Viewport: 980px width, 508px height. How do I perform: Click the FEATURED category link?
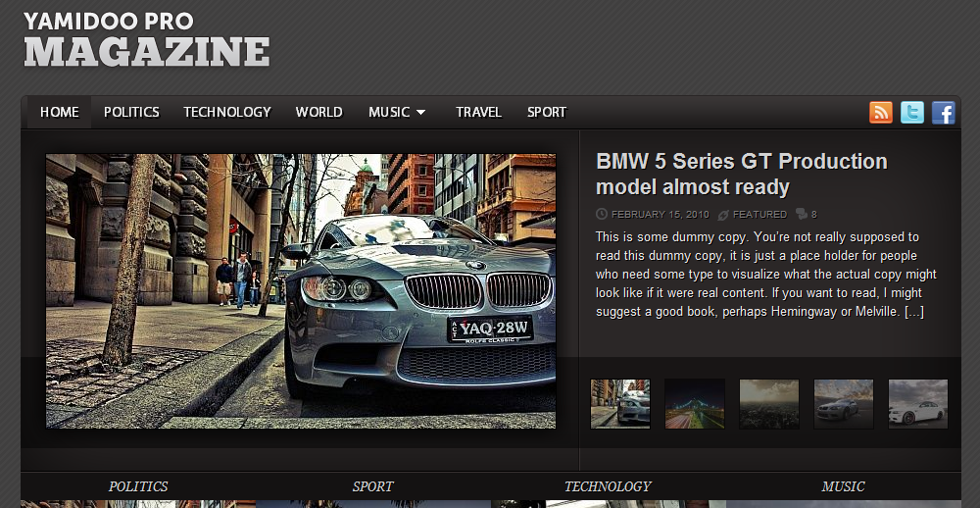pos(759,215)
